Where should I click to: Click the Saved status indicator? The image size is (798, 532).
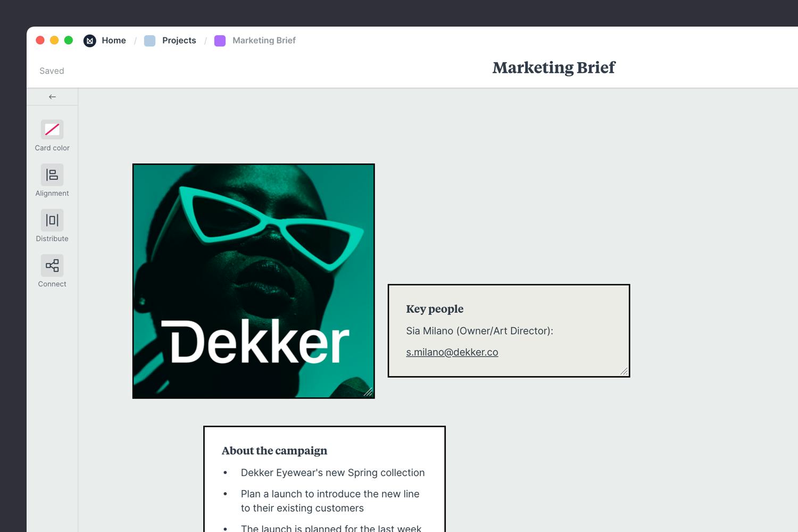point(51,70)
